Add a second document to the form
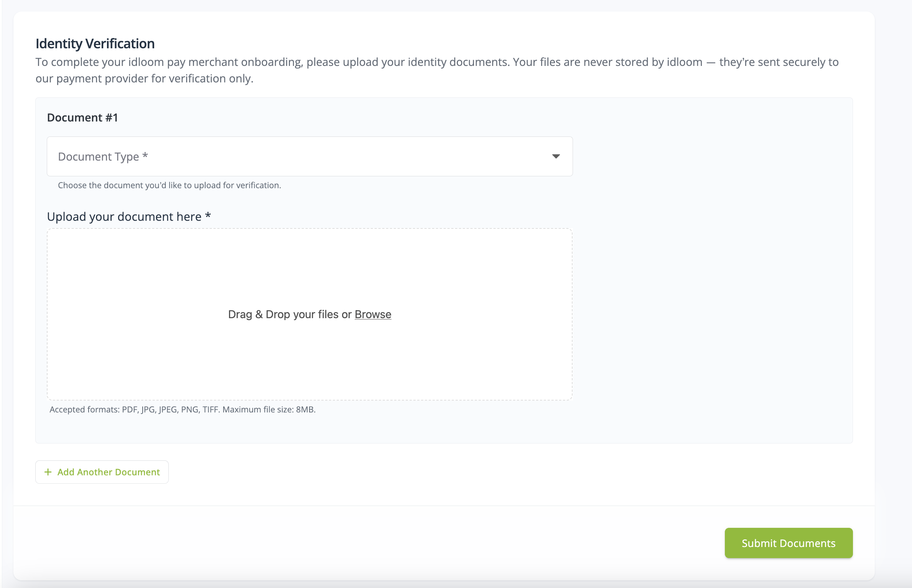This screenshot has width=912, height=588. tap(102, 472)
